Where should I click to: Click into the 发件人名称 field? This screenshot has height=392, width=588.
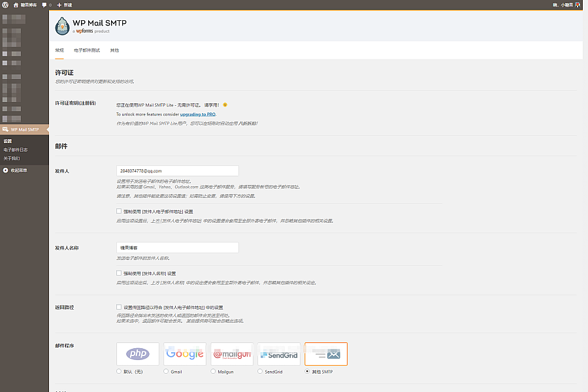[x=177, y=248]
